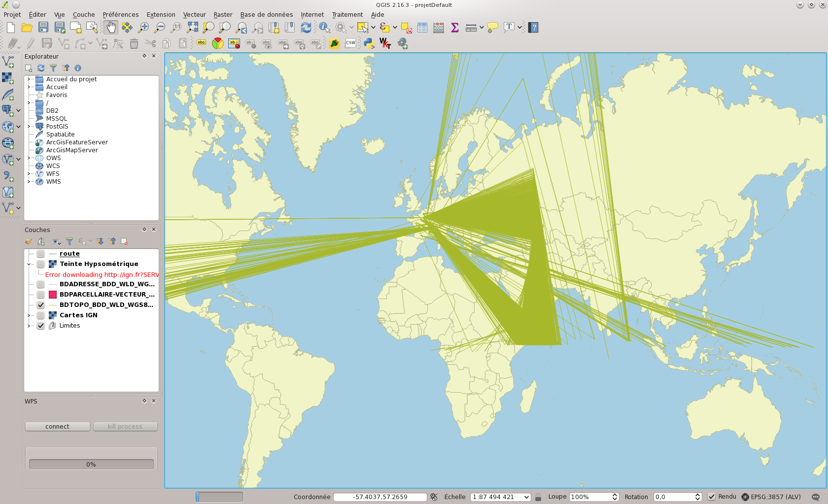Open the Help book icon

coord(533,28)
